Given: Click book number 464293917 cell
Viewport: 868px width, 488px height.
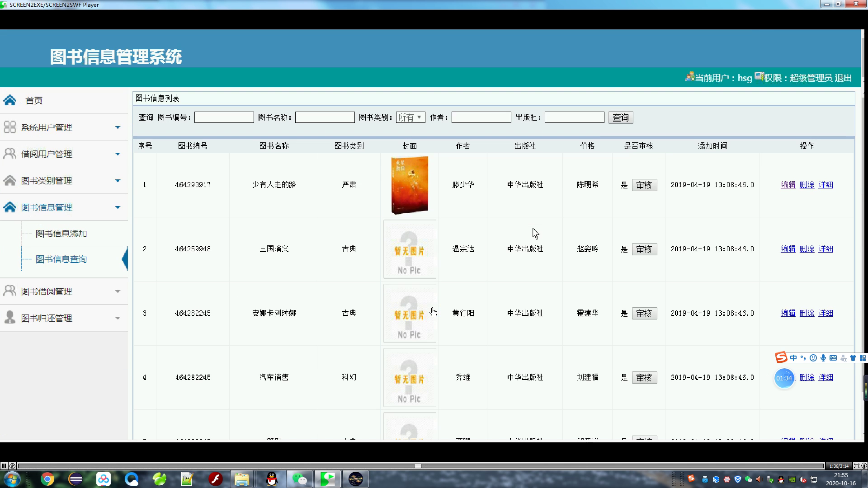Looking at the screenshot, I should (x=193, y=185).
